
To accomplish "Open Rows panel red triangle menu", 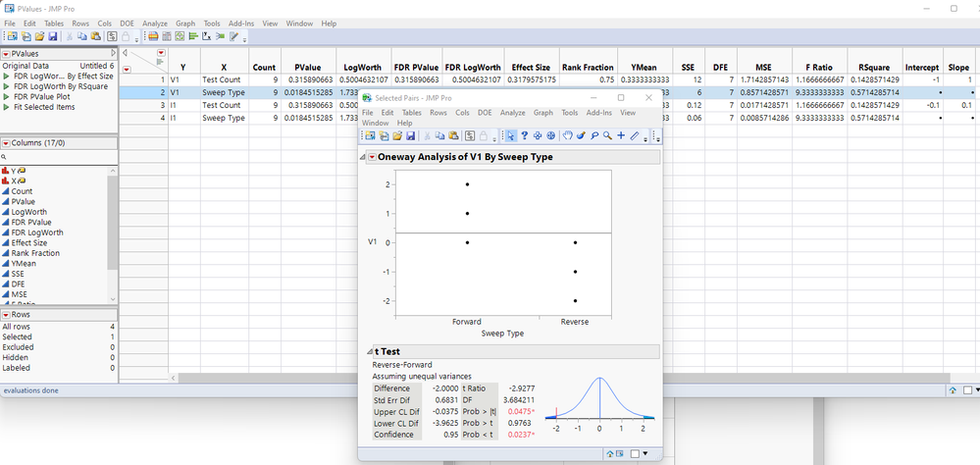I will [x=6, y=314].
